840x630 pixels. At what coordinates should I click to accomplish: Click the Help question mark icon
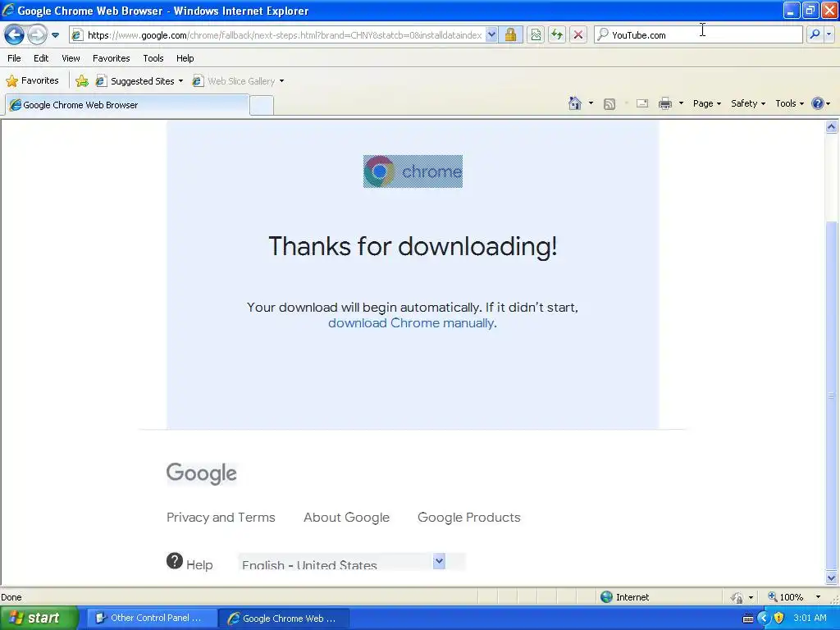click(818, 103)
